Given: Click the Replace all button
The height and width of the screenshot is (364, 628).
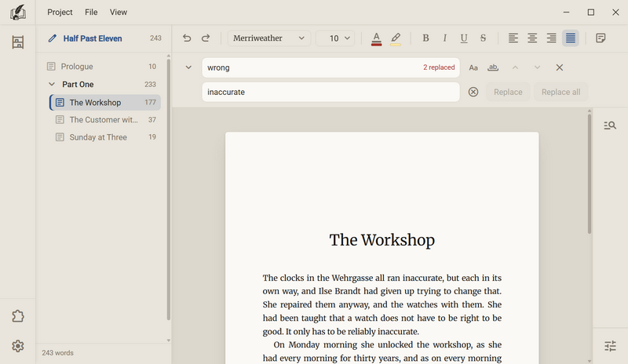Looking at the screenshot, I should click(x=560, y=92).
